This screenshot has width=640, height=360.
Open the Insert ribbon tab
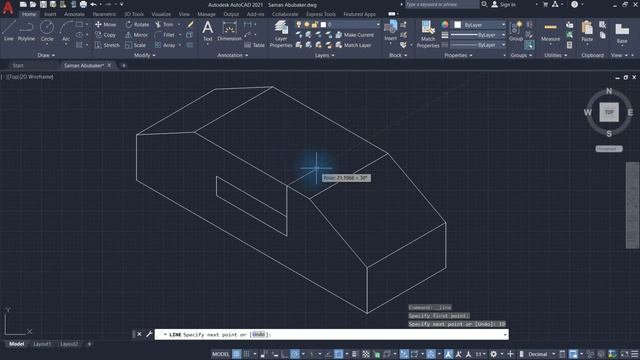click(50, 14)
